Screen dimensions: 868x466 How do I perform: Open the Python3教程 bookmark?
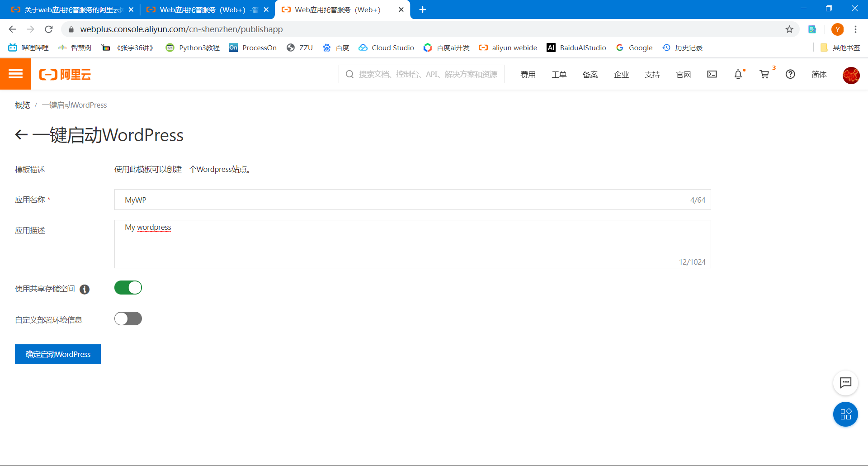193,48
